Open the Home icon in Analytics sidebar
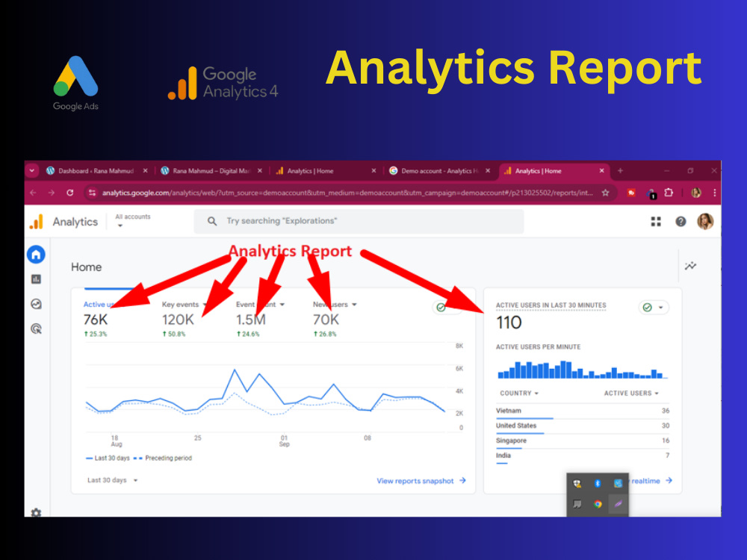 36,255
